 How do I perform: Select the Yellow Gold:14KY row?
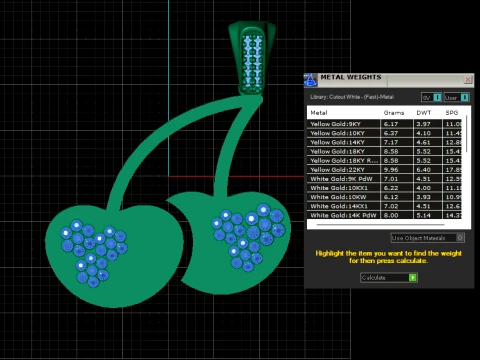(x=384, y=142)
